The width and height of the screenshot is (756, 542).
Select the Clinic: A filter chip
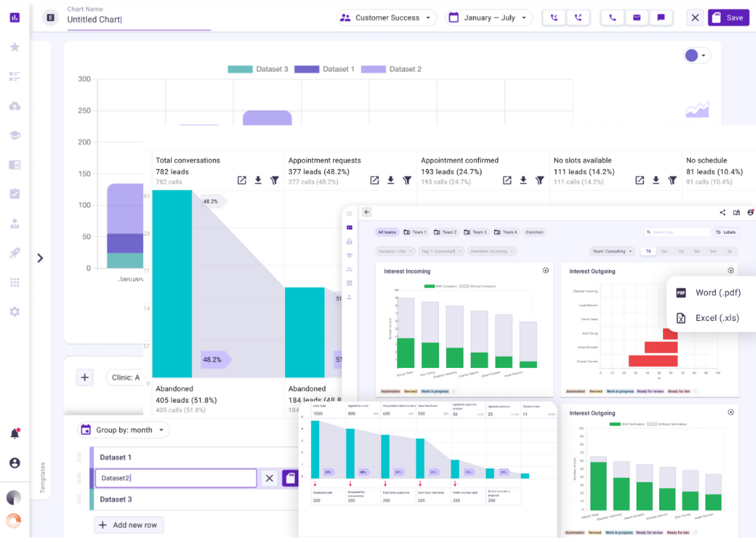pos(125,377)
